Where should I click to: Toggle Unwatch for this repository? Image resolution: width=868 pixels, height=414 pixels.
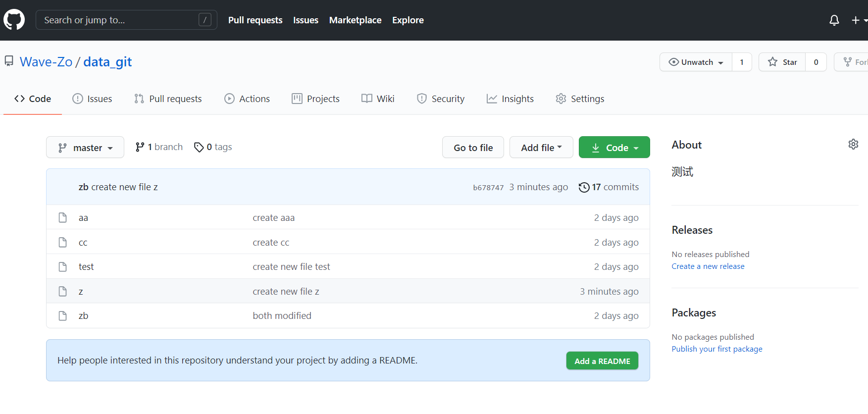tap(696, 62)
